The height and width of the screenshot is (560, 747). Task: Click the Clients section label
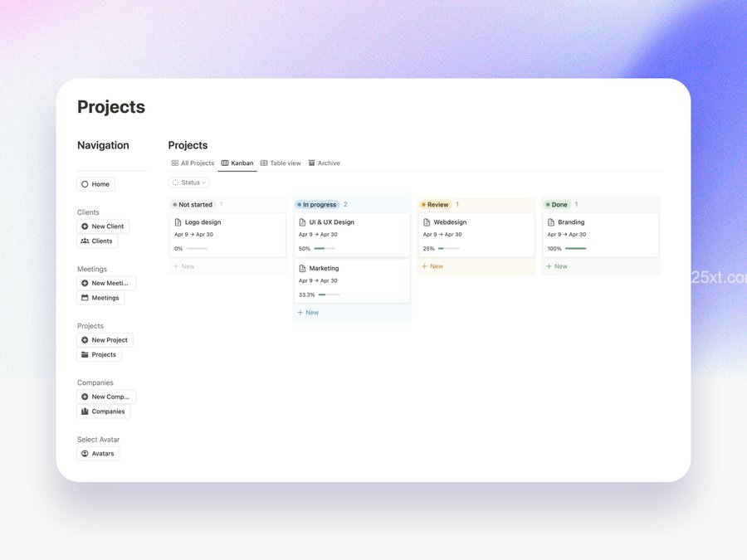pyautogui.click(x=88, y=212)
